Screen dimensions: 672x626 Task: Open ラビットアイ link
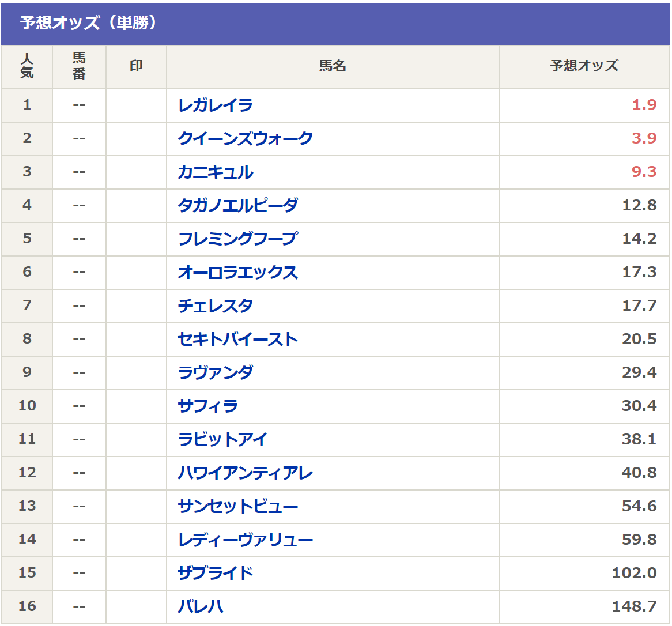pos(222,440)
